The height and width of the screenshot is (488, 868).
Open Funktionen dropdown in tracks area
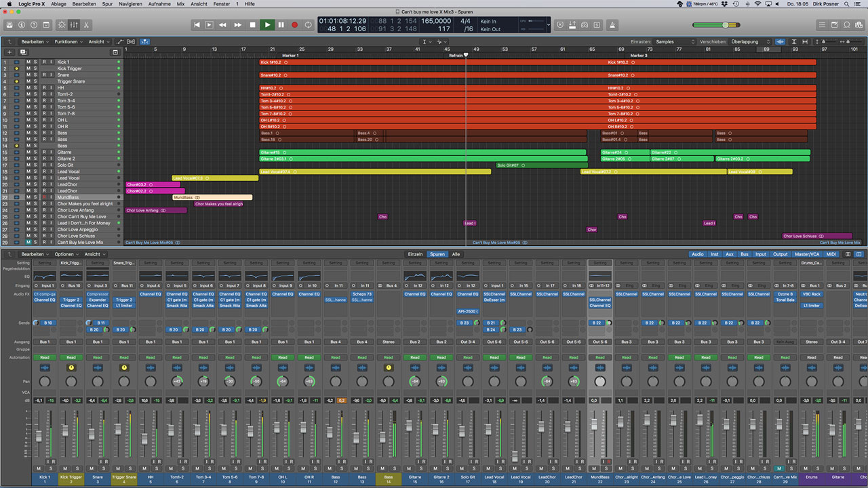pos(68,41)
